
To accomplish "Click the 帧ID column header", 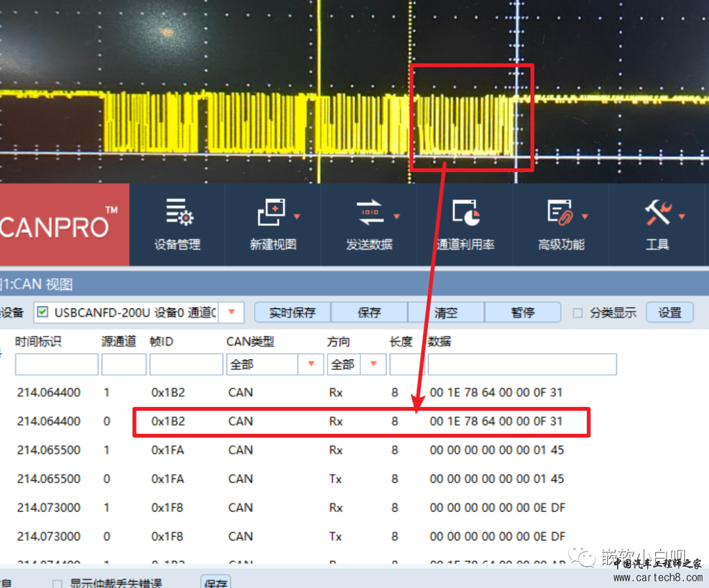I will pyautogui.click(x=161, y=341).
